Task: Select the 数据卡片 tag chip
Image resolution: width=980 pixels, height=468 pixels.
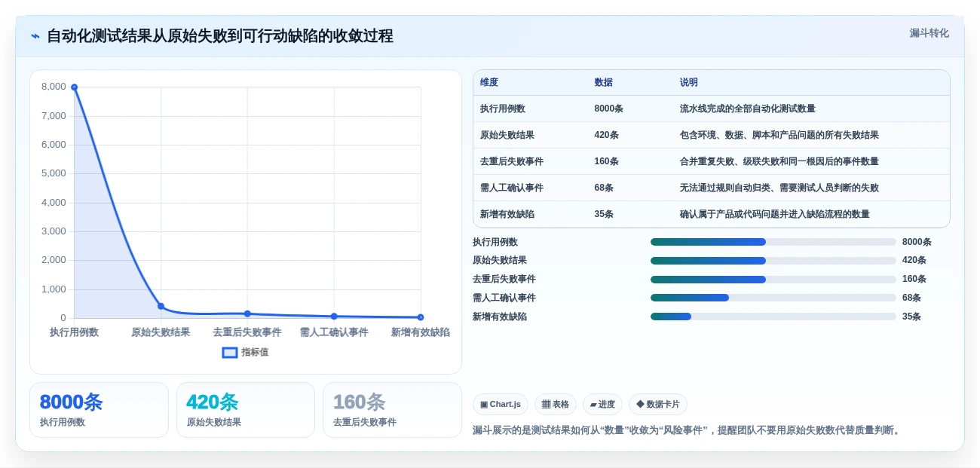Action: 658,404
